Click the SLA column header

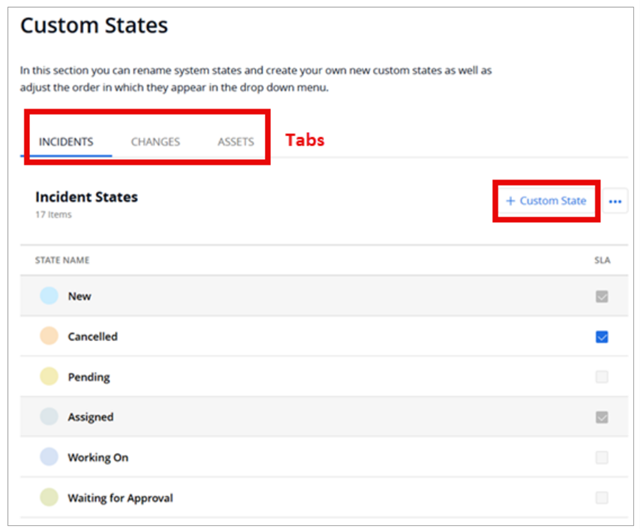click(x=601, y=260)
